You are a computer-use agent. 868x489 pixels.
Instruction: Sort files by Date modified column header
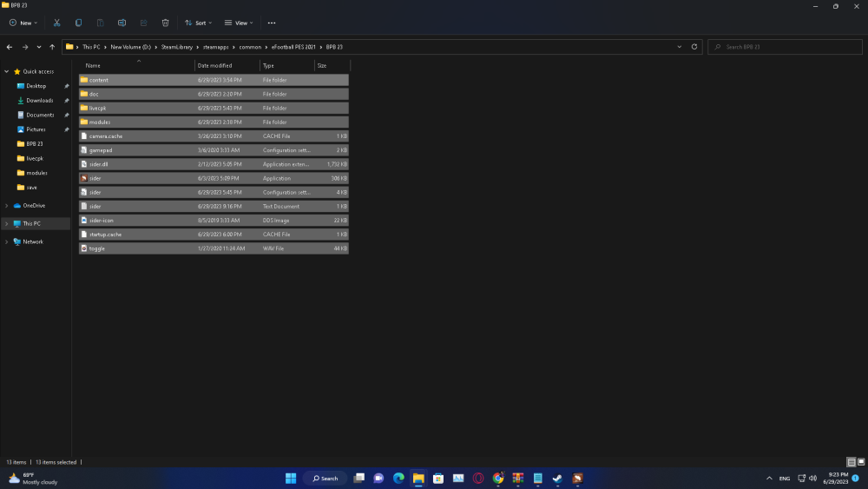[x=214, y=65]
